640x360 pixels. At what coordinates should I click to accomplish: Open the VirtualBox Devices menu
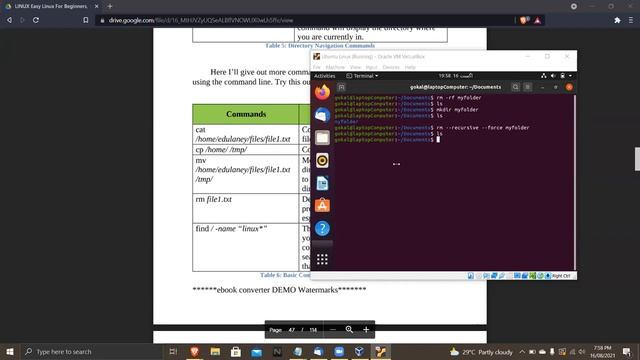[x=391, y=67]
